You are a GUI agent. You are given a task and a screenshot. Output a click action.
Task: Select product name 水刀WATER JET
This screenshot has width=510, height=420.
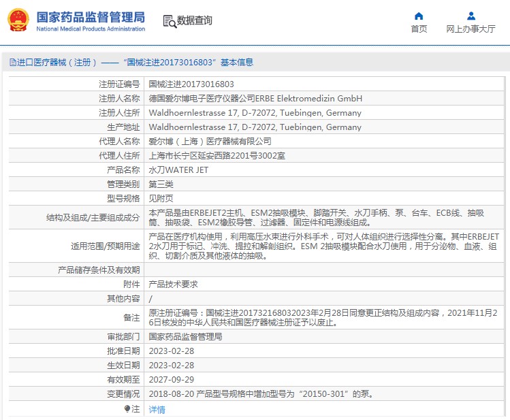178,170
